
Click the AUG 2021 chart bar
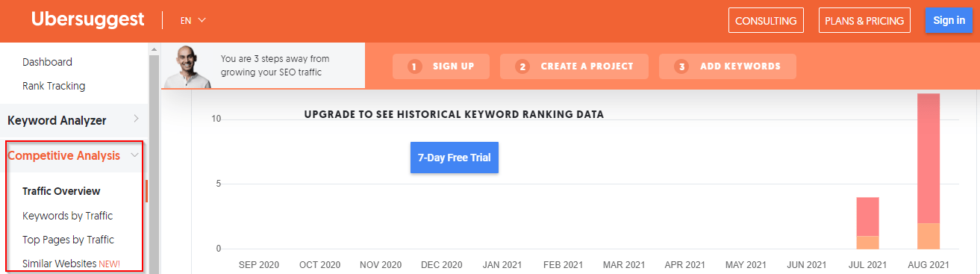pyautogui.click(x=928, y=171)
